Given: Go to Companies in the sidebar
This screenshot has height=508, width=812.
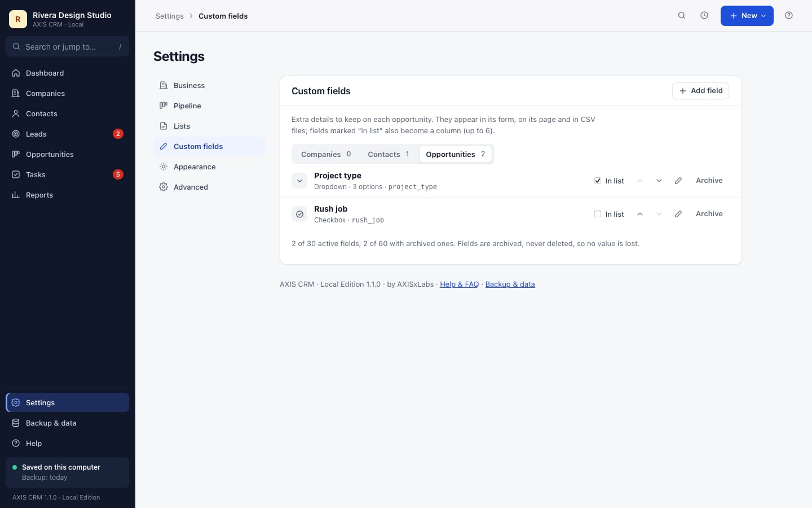Looking at the screenshot, I should 67,93.
